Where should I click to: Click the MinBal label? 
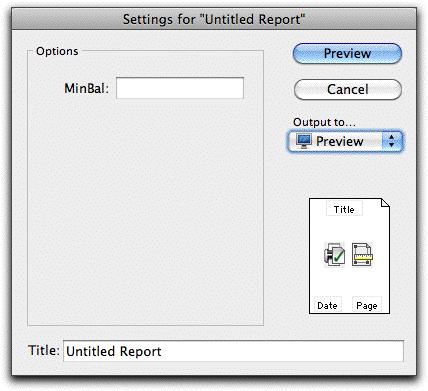[87, 88]
